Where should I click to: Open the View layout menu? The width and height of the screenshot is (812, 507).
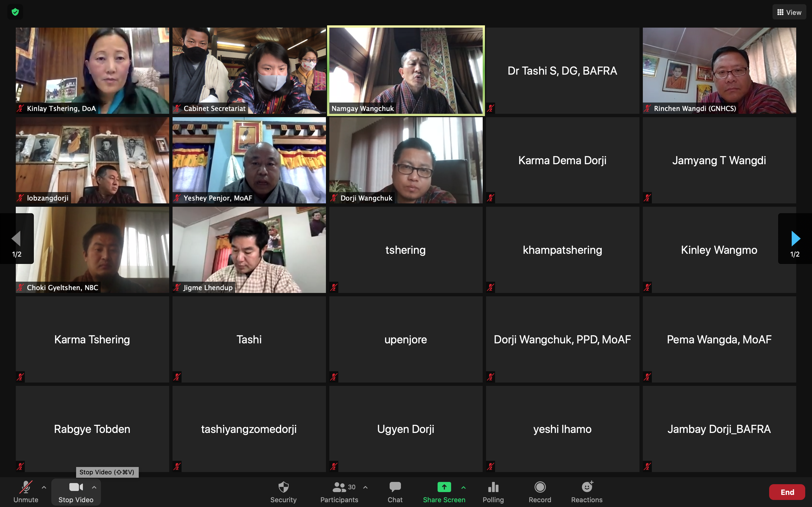pos(789,12)
